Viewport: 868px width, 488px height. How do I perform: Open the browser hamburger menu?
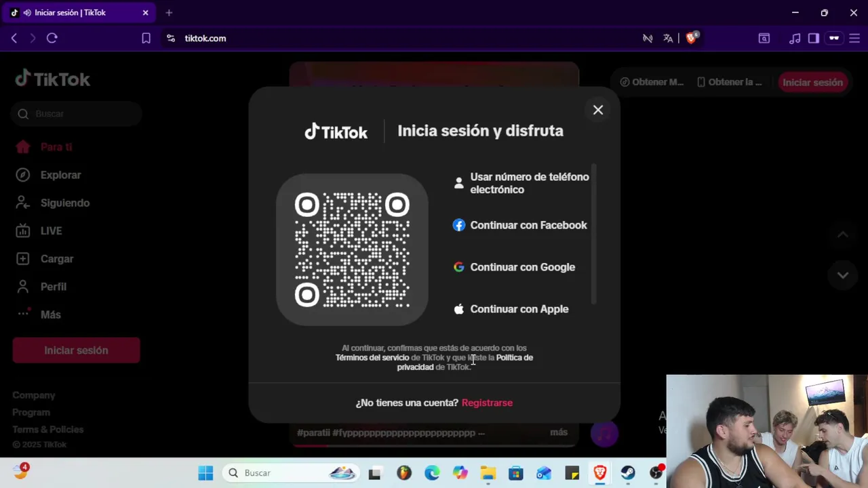(854, 39)
